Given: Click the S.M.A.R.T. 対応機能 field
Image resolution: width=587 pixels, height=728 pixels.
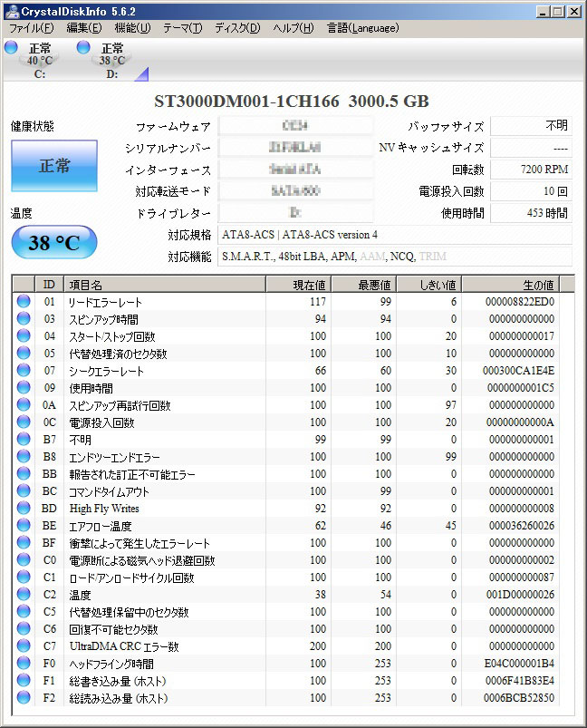Looking at the screenshot, I should (395, 257).
